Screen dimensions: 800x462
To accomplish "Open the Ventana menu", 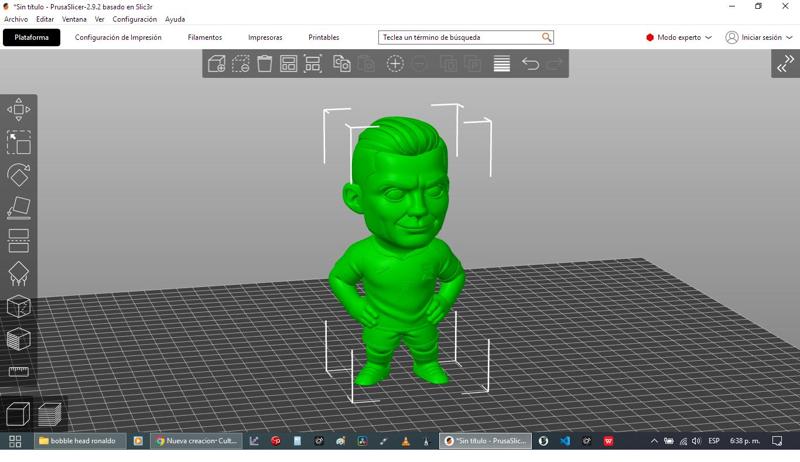I will 74,19.
